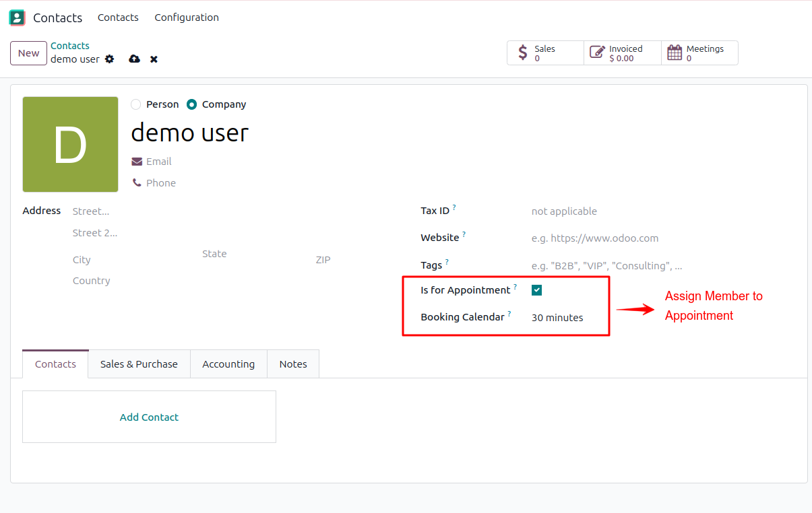Discard changes with the X icon

point(154,59)
